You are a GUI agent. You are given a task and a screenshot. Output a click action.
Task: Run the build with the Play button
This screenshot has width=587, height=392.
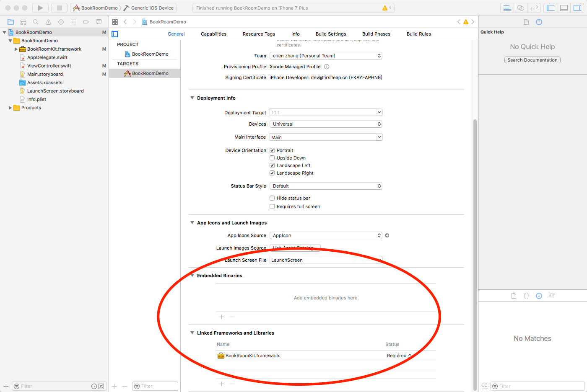(x=40, y=8)
